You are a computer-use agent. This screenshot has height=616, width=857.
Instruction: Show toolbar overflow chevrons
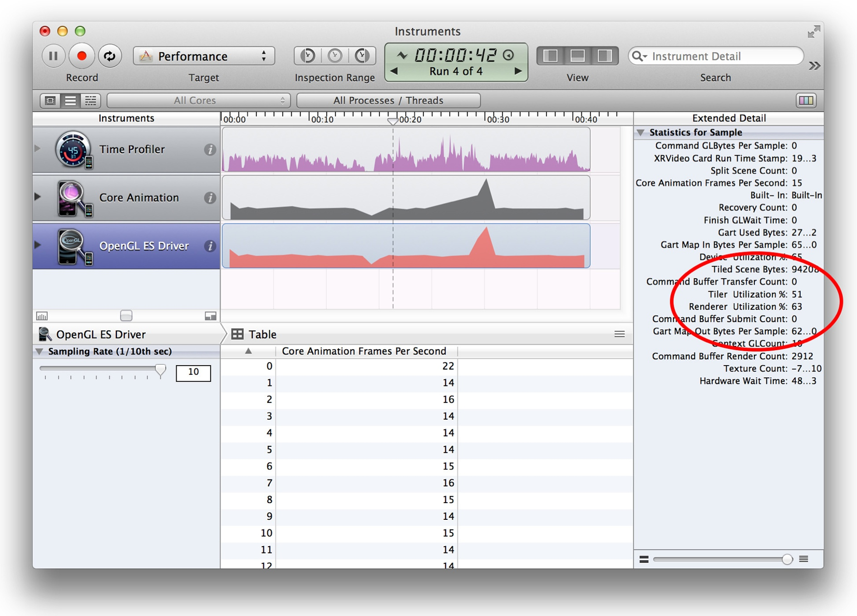point(814,66)
